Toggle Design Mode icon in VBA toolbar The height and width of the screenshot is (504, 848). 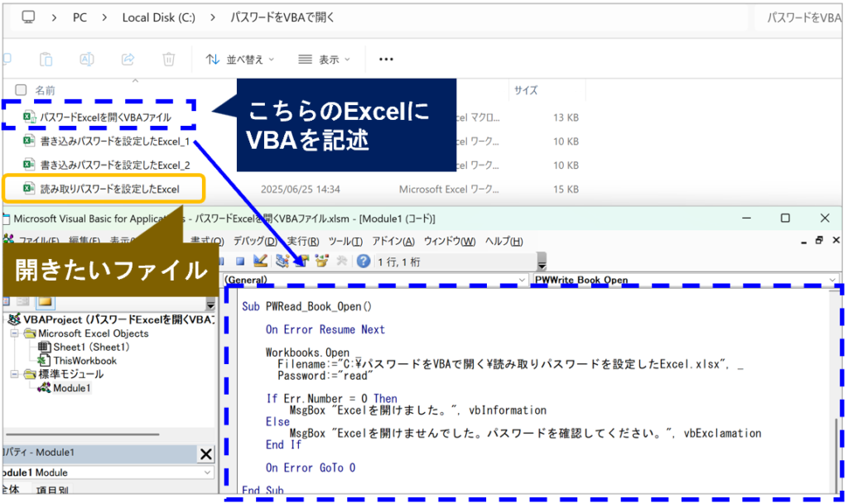click(260, 261)
